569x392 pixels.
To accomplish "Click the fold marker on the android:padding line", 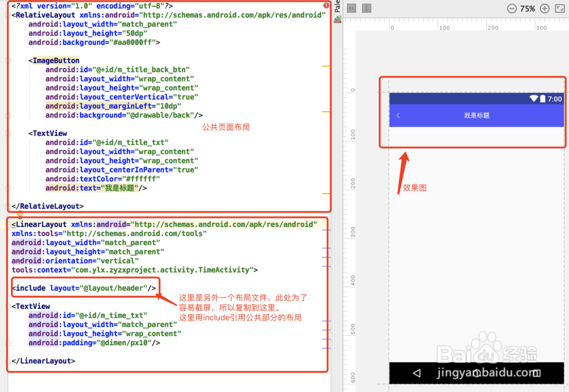I will (8, 343).
